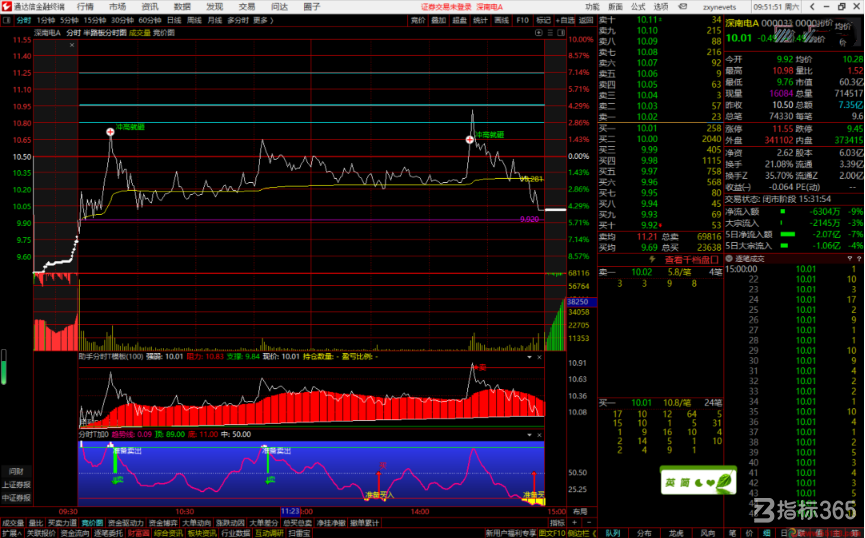Open the 市场 menu
Image resolution: width=865 pixels, height=538 pixels.
(117, 7)
